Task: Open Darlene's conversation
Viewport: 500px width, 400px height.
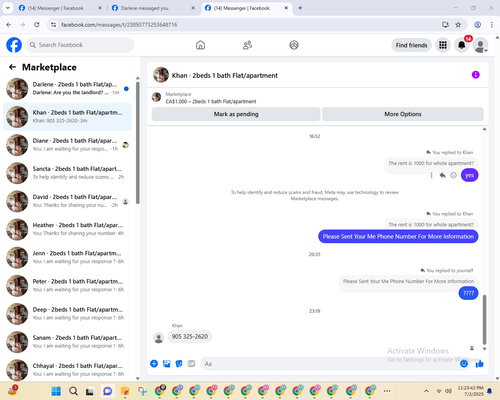Action: pyautogui.click(x=67, y=89)
